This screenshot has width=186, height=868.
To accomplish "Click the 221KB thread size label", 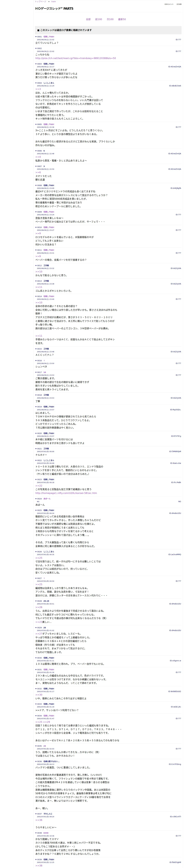I will coord(179,4).
